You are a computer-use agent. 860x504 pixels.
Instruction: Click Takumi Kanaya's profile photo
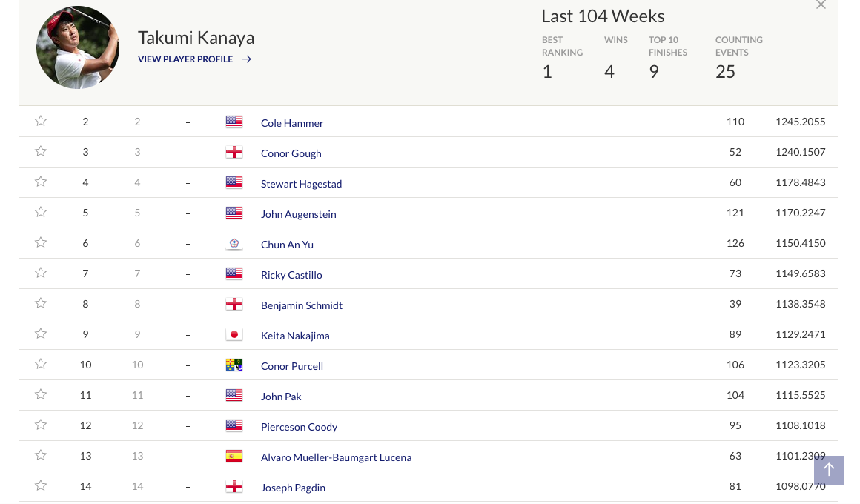[x=78, y=47]
